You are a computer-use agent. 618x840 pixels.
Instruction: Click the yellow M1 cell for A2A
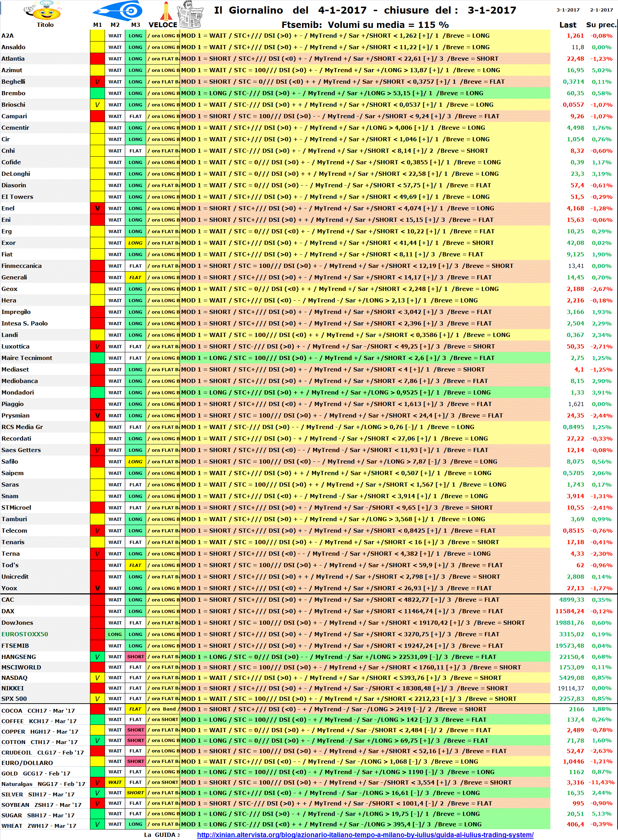click(97, 36)
